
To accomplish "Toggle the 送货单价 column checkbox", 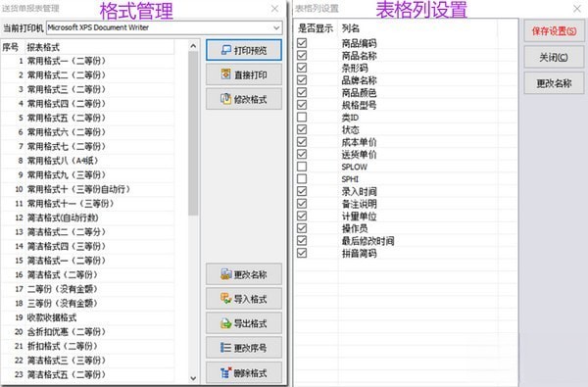I will [x=302, y=154].
